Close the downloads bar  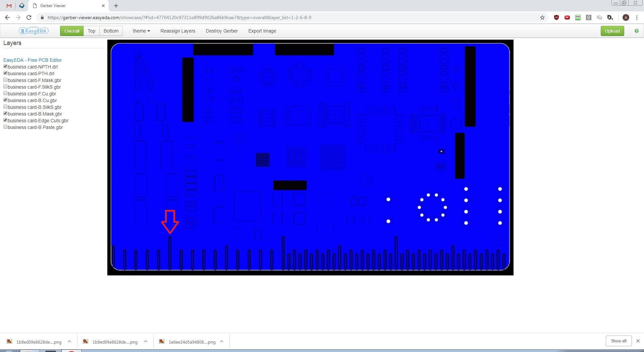pyautogui.click(x=638, y=341)
